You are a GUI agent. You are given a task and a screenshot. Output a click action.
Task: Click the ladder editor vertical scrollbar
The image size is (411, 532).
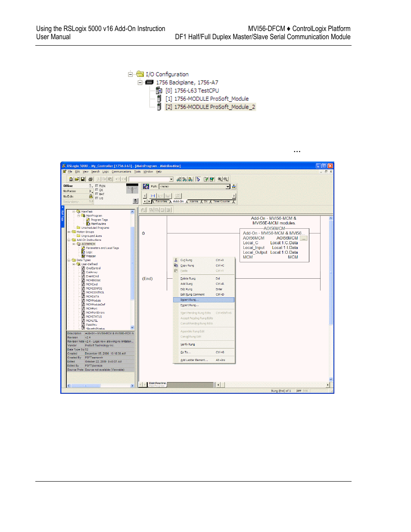click(331, 299)
